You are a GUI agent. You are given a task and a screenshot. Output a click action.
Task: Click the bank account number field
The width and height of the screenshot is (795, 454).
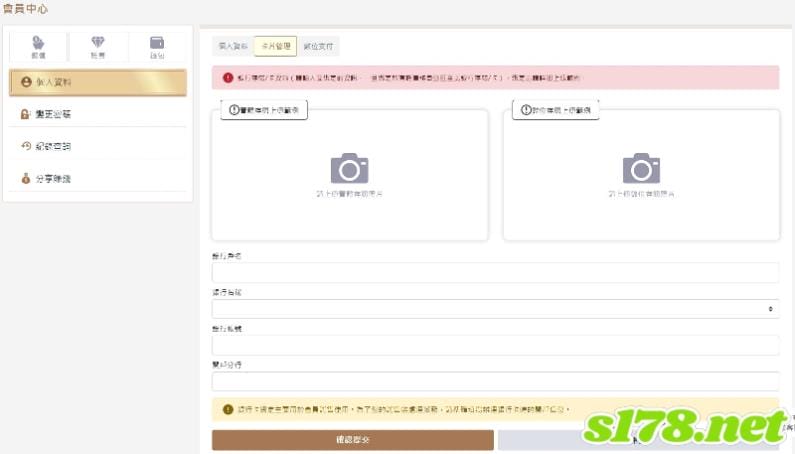(495, 345)
